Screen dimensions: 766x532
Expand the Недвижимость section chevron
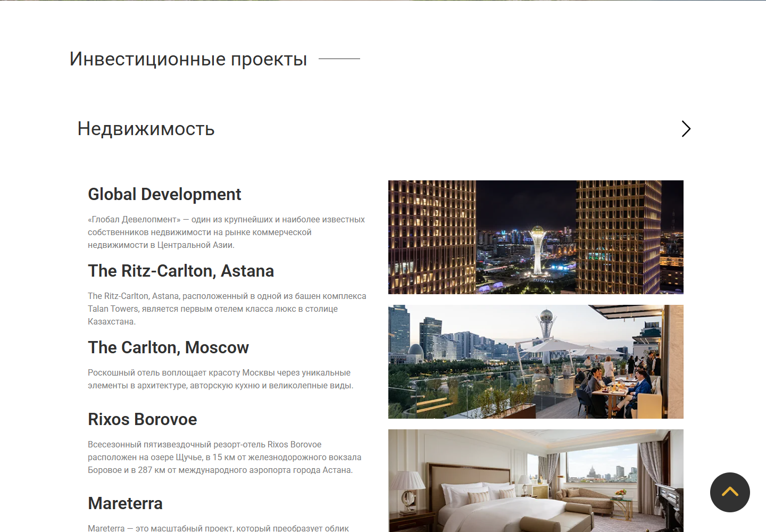coord(686,129)
